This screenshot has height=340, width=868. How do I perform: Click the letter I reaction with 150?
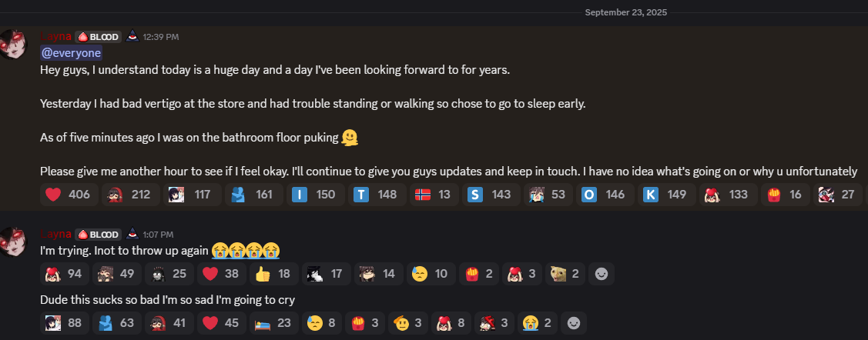coord(314,195)
